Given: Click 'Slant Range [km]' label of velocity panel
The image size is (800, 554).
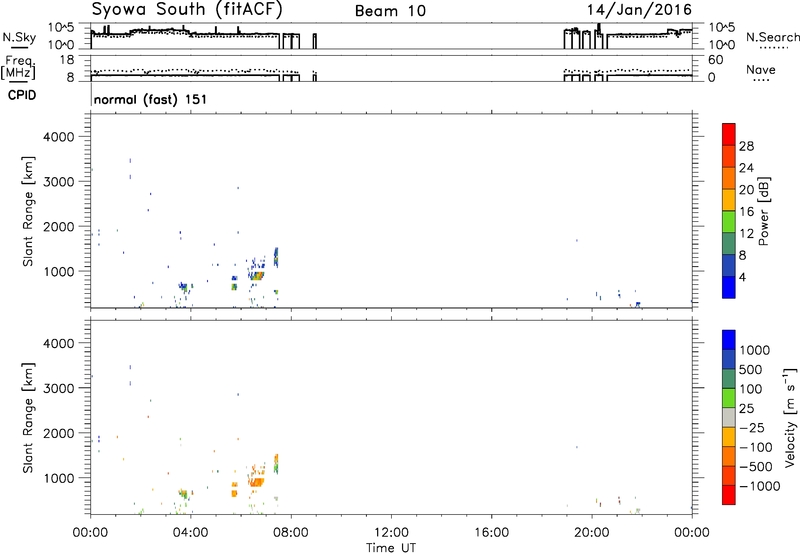Looking at the screenshot, I should coord(28,418).
